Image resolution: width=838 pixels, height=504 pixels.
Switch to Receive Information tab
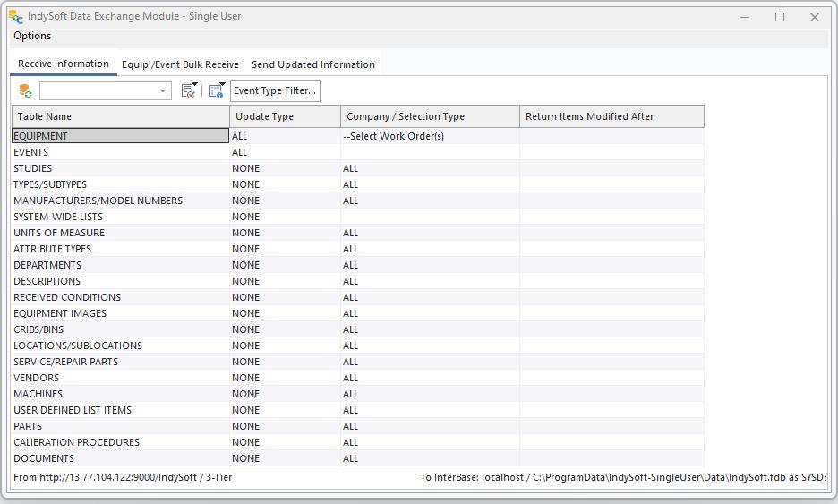[63, 64]
